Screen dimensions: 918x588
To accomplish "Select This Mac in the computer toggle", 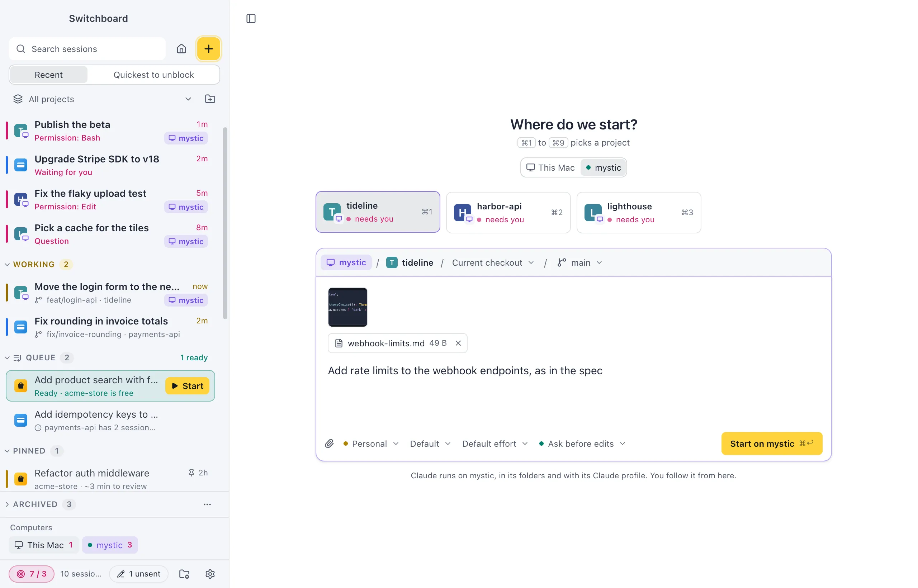I will (x=551, y=168).
